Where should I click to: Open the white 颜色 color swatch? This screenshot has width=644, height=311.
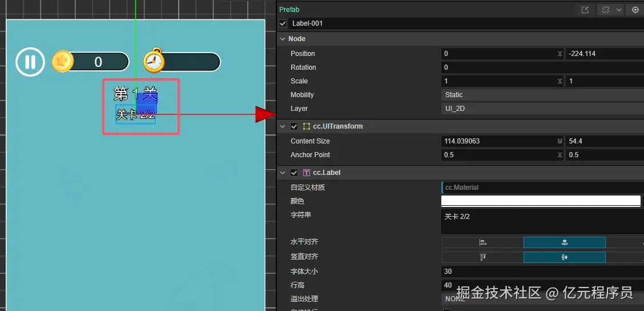point(541,201)
